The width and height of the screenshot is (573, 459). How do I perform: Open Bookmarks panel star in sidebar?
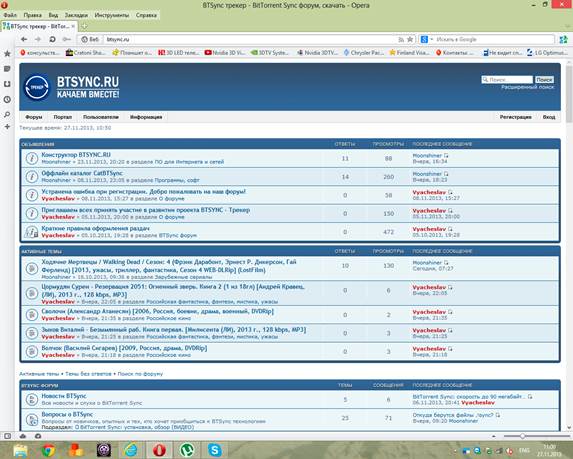pyautogui.click(x=7, y=54)
